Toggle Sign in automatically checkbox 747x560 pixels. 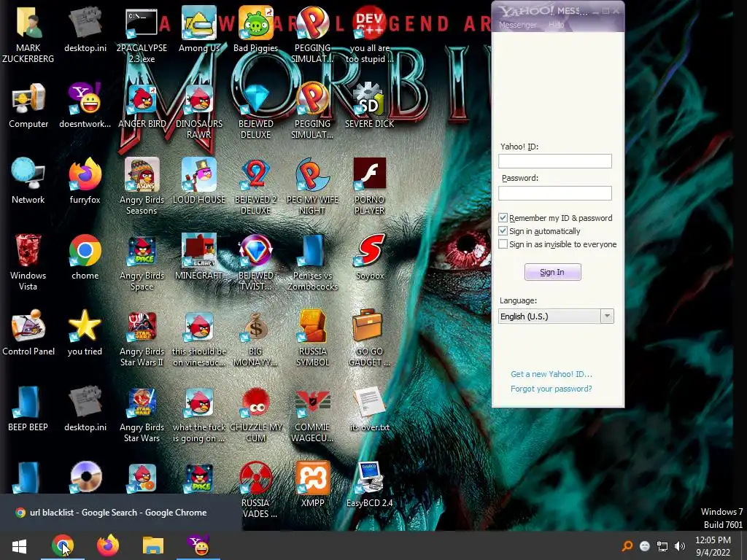[x=503, y=231]
